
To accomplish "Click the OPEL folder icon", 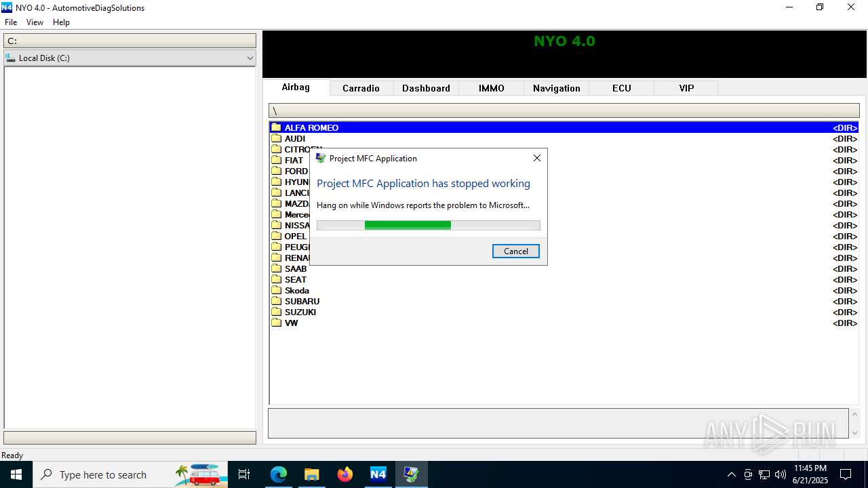I will (276, 236).
